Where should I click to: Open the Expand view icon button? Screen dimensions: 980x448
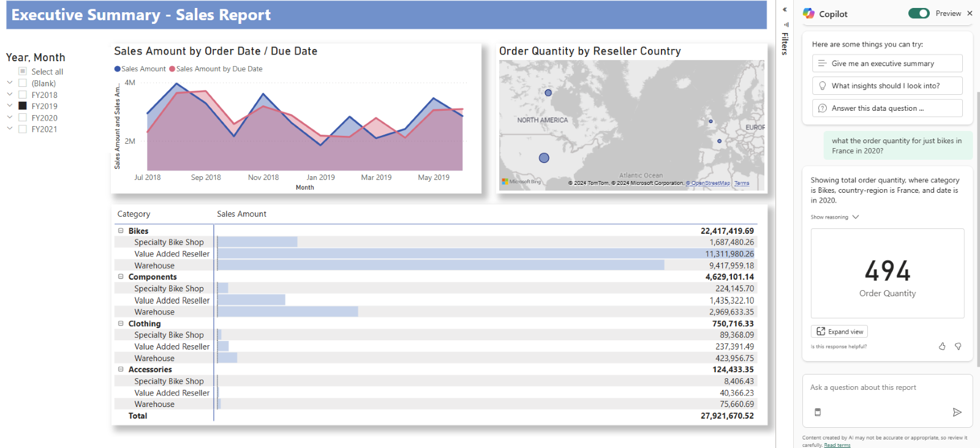[839, 332]
